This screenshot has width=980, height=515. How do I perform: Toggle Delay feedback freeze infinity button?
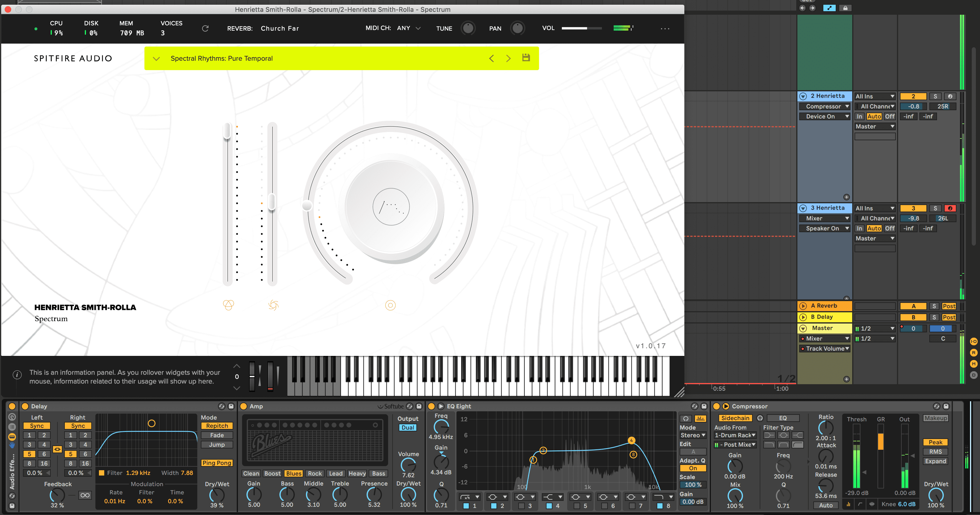85,495
